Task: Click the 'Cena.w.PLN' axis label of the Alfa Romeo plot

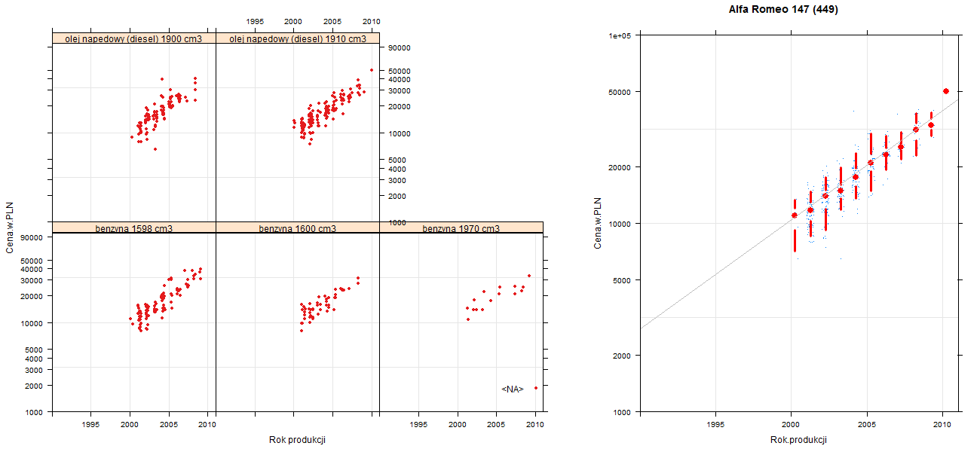Action: point(598,224)
